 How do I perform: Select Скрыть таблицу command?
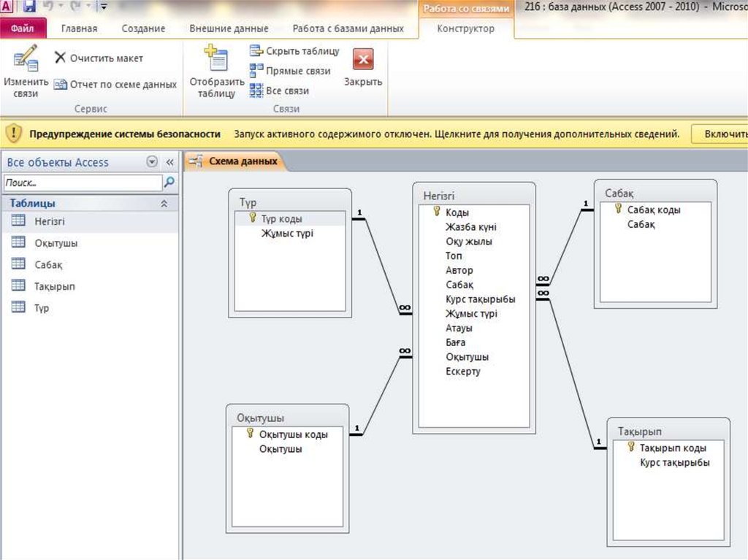coord(294,51)
